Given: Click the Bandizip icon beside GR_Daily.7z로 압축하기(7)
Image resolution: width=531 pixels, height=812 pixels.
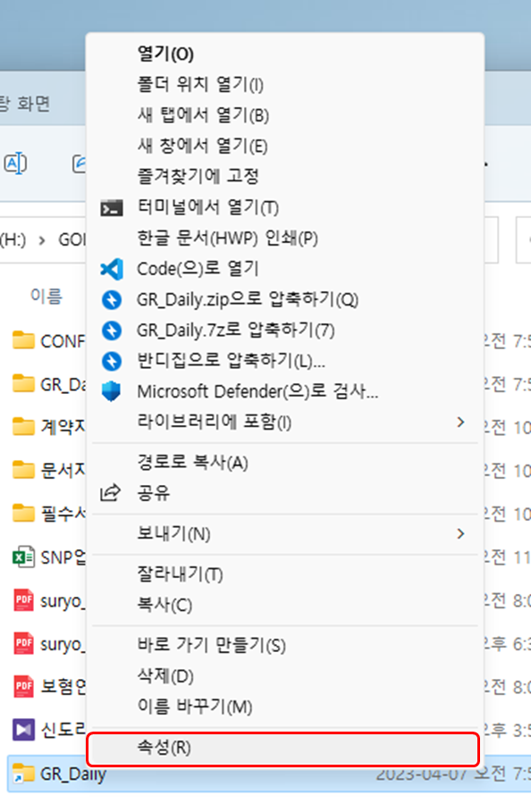Looking at the screenshot, I should point(112,331).
